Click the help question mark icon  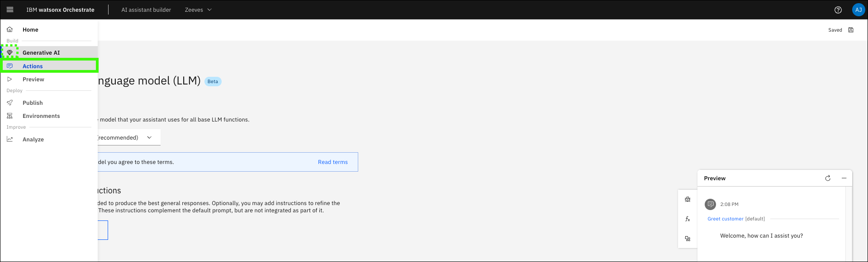point(838,10)
